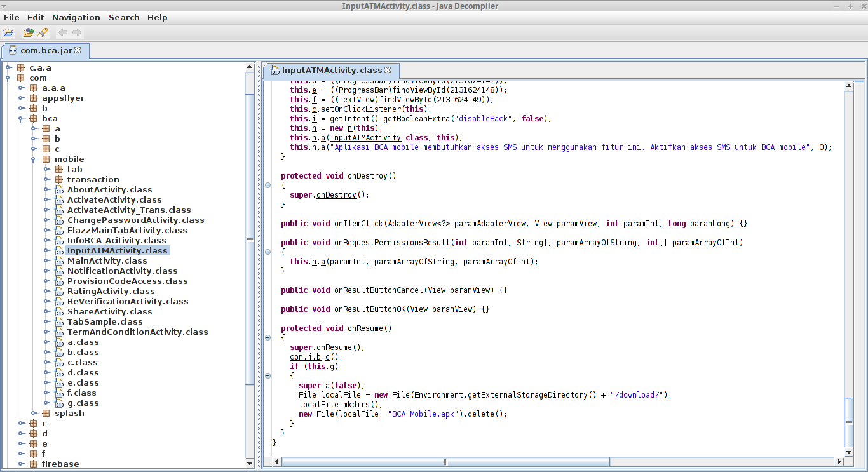Click the TabSample.class file icon

click(x=59, y=322)
